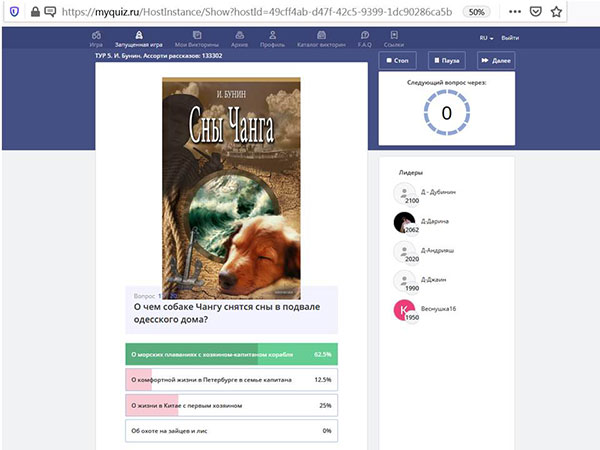
Task: Click Далее to go to next question
Action: pos(496,60)
